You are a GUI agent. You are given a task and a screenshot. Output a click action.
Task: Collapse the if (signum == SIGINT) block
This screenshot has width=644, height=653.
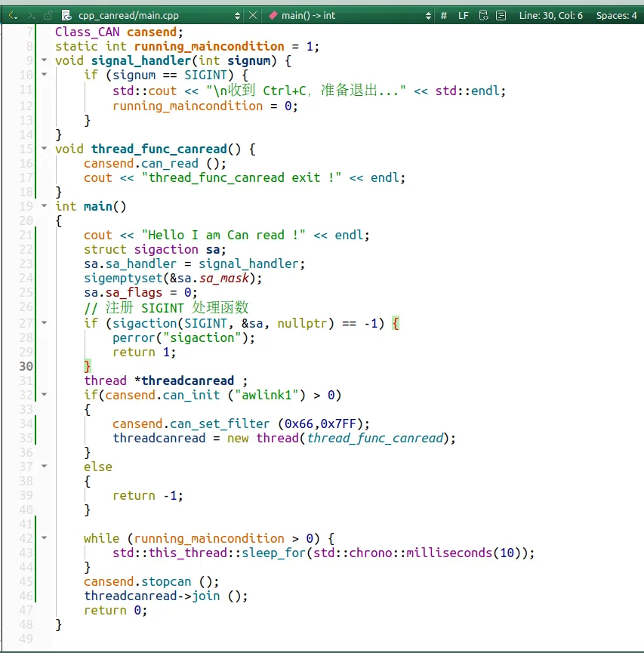[x=44, y=75]
